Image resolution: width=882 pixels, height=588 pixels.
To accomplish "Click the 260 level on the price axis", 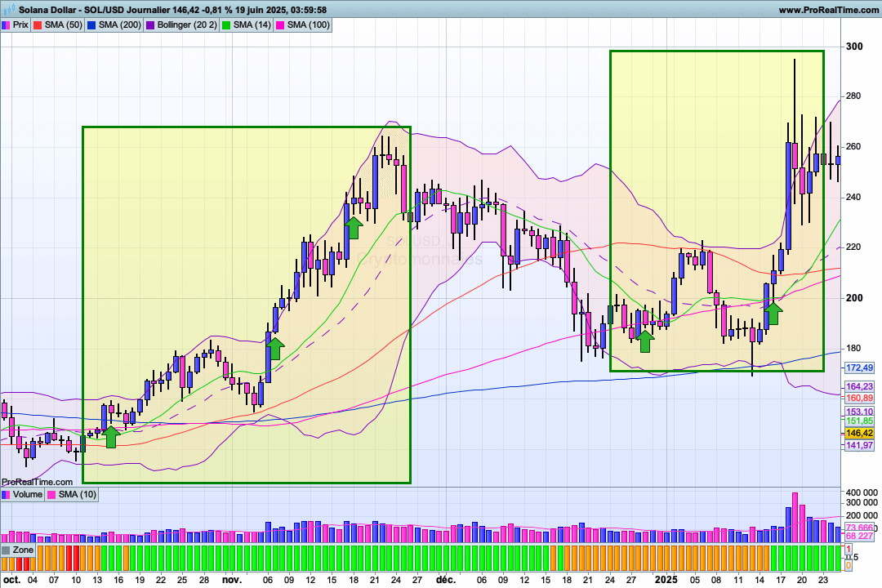I will point(854,147).
